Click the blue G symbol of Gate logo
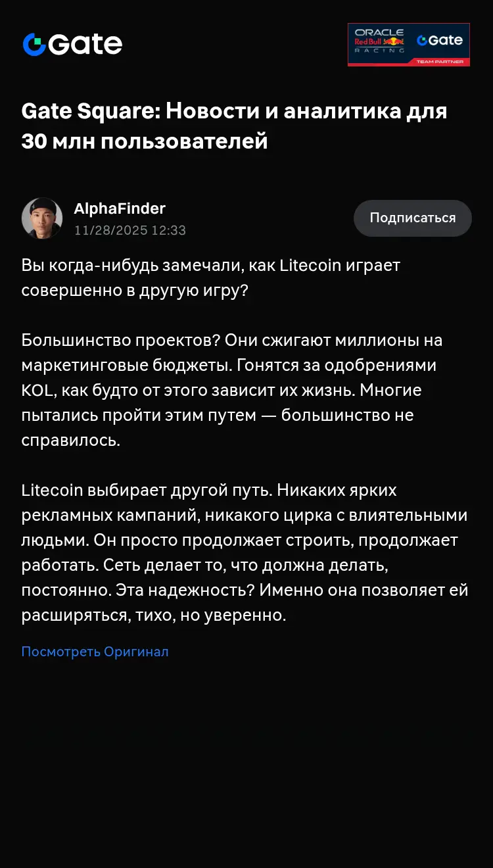Viewport: 493px width, 868px height. click(34, 45)
